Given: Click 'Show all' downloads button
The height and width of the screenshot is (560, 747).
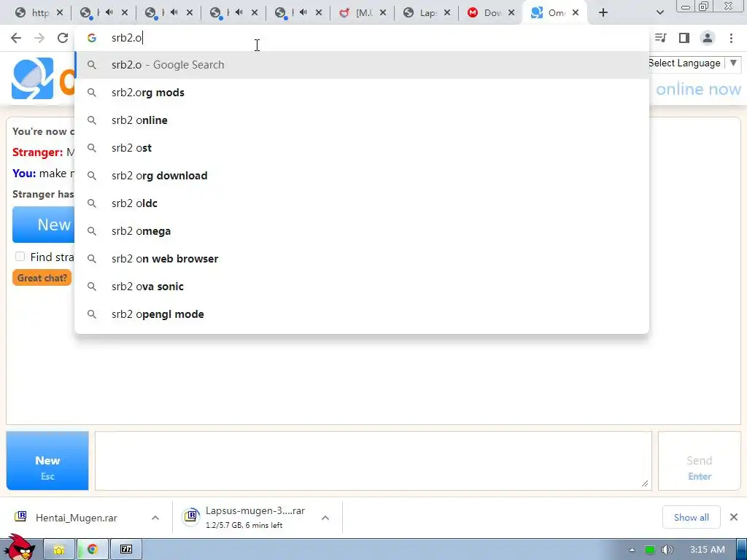Looking at the screenshot, I should 692,517.
